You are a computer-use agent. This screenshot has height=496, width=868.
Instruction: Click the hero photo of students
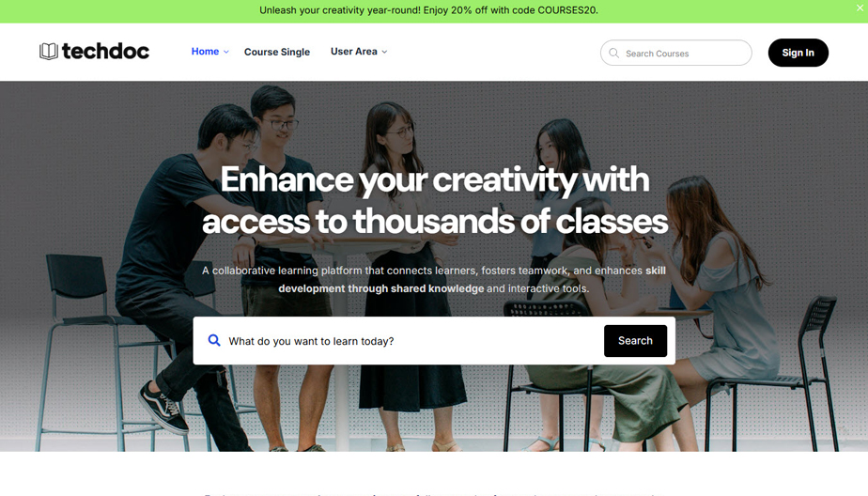(x=434, y=266)
